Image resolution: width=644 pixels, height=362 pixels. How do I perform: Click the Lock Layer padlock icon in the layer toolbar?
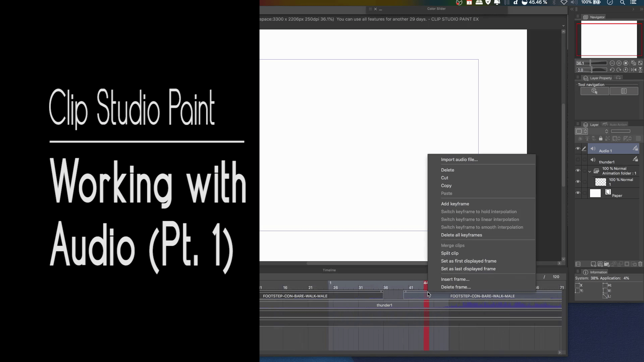click(x=601, y=138)
